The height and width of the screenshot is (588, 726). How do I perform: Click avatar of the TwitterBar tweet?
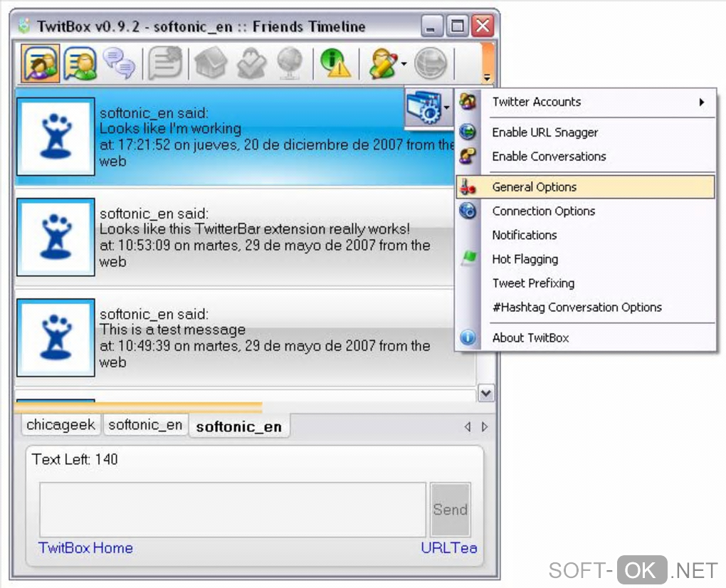point(56,237)
